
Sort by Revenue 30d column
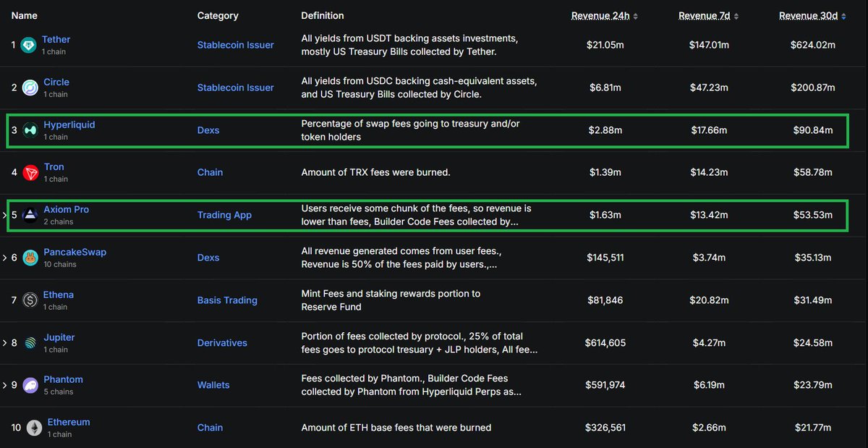point(812,16)
